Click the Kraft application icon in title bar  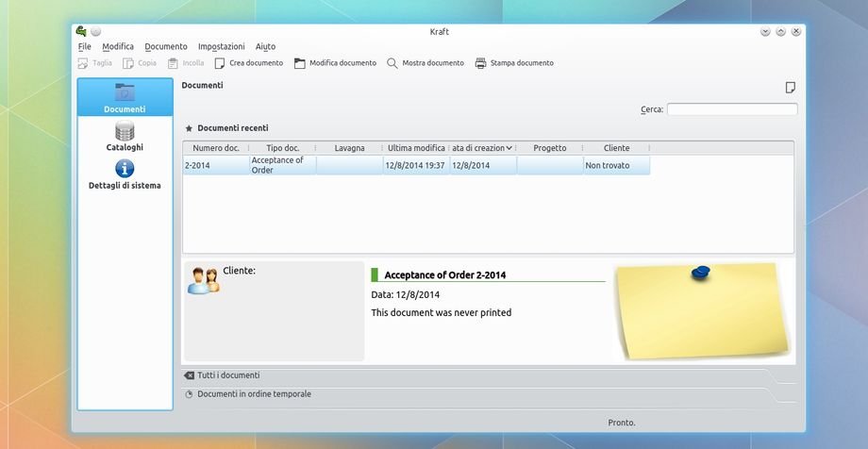tap(81, 31)
